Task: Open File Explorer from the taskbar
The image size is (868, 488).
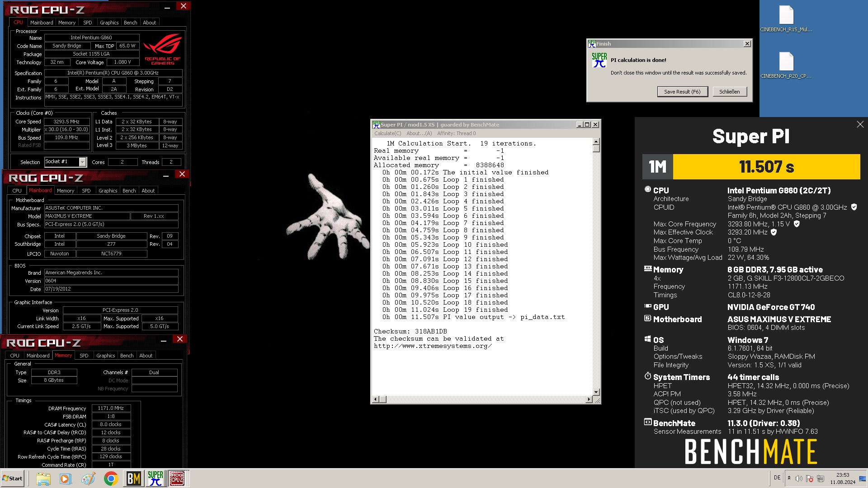Action: tap(43, 479)
